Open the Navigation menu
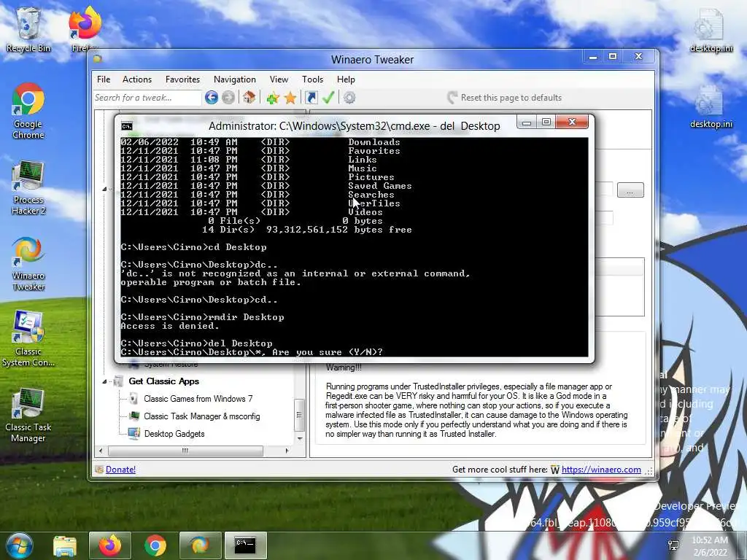Viewport: 747px width, 560px height. click(x=234, y=79)
